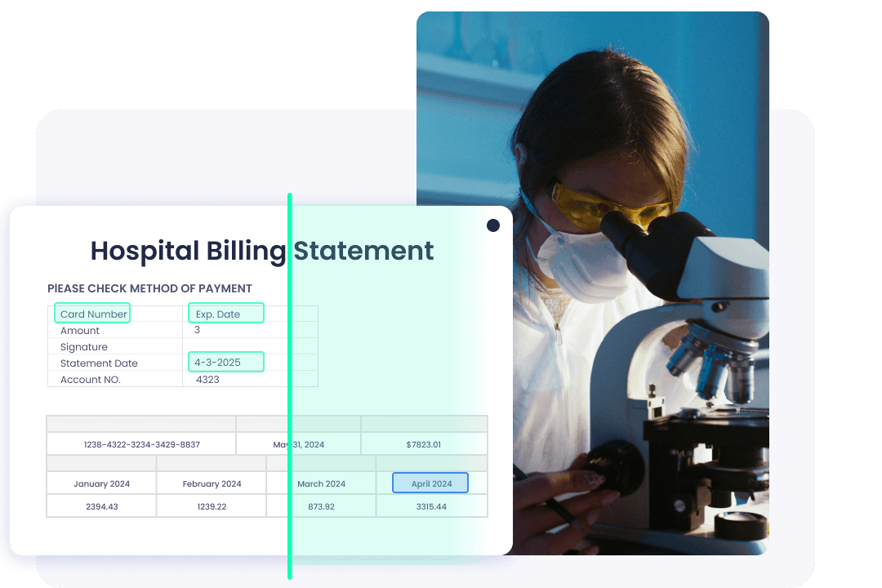Click the Amount row label
Screen dimensions: 882x588
click(x=80, y=331)
